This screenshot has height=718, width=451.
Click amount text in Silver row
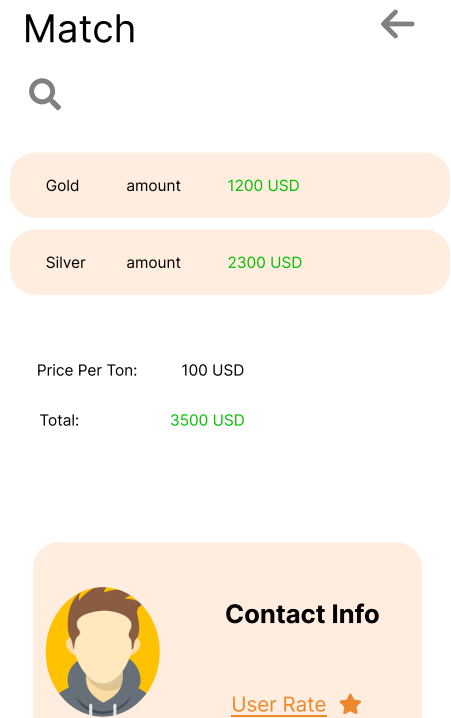[x=153, y=262]
